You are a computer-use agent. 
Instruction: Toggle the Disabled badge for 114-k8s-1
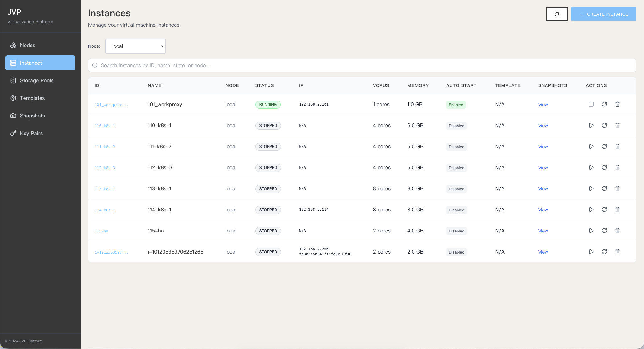pyautogui.click(x=456, y=210)
